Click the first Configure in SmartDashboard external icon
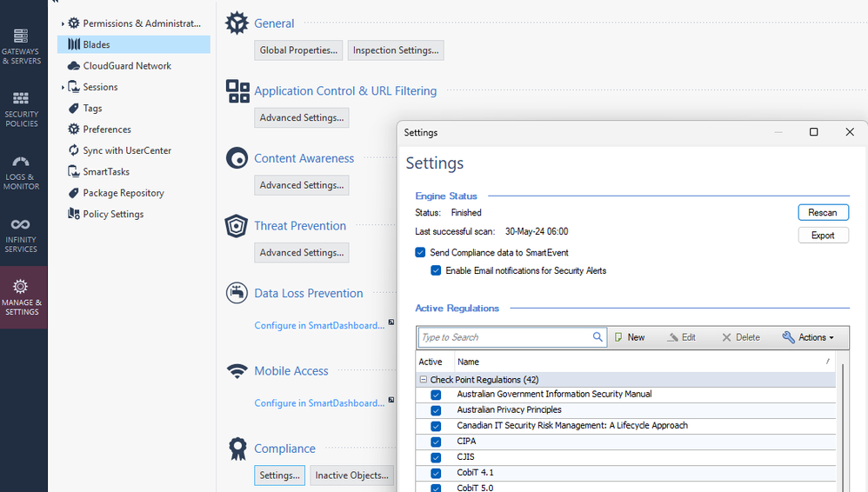The height and width of the screenshot is (492, 868). 391,322
